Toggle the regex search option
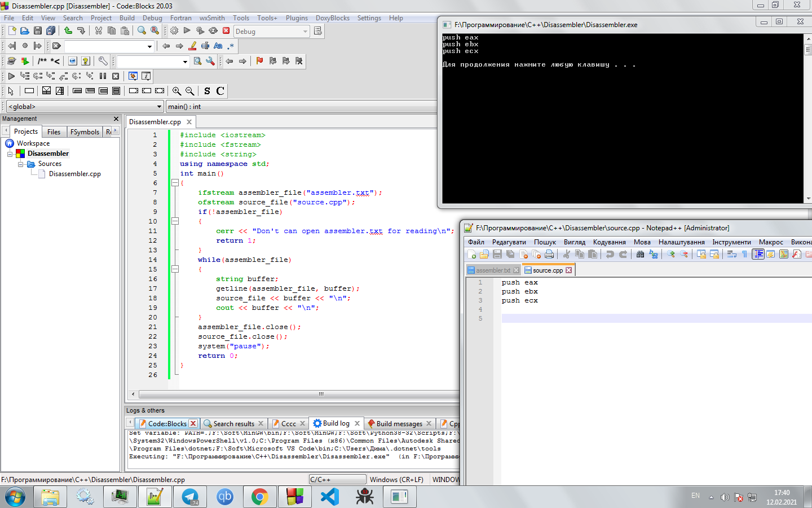812x508 pixels. click(x=231, y=46)
